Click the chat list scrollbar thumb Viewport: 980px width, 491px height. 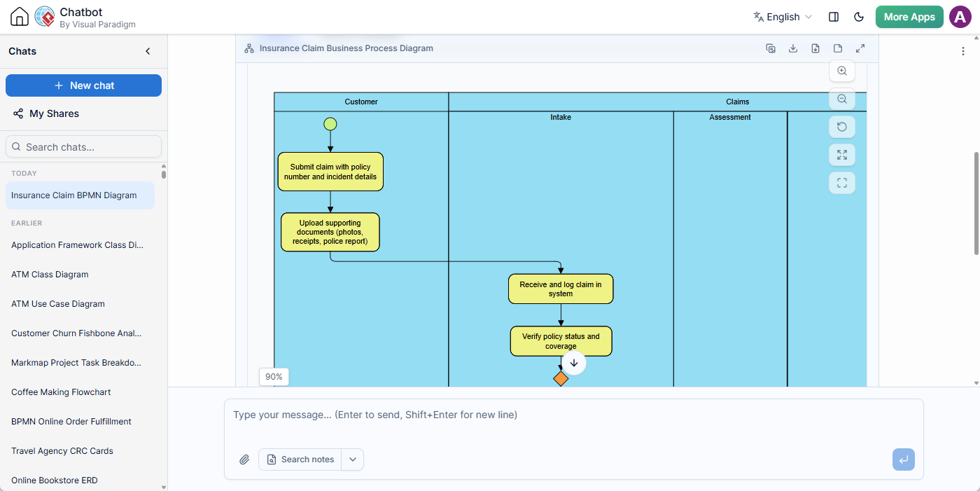tap(164, 174)
